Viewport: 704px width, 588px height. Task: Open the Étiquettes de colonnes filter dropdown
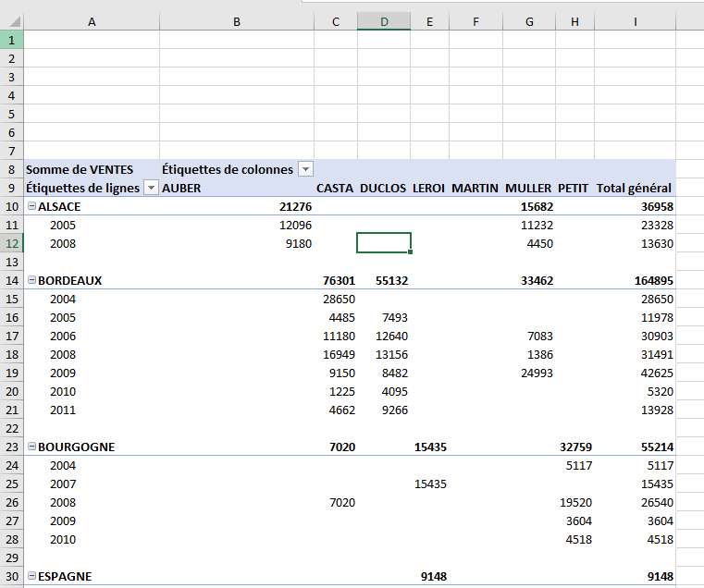305,169
